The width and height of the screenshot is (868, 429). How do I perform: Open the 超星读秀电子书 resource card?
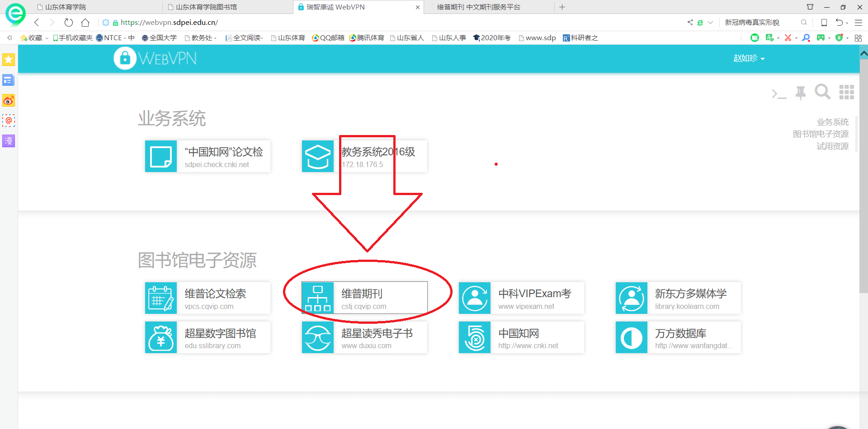pos(364,337)
